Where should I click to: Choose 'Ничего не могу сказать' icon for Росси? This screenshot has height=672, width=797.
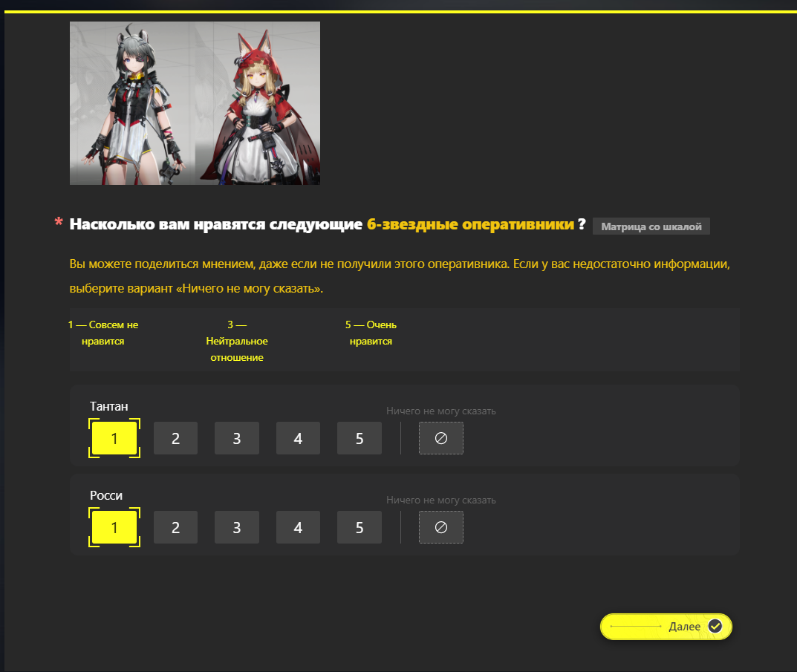pos(441,527)
